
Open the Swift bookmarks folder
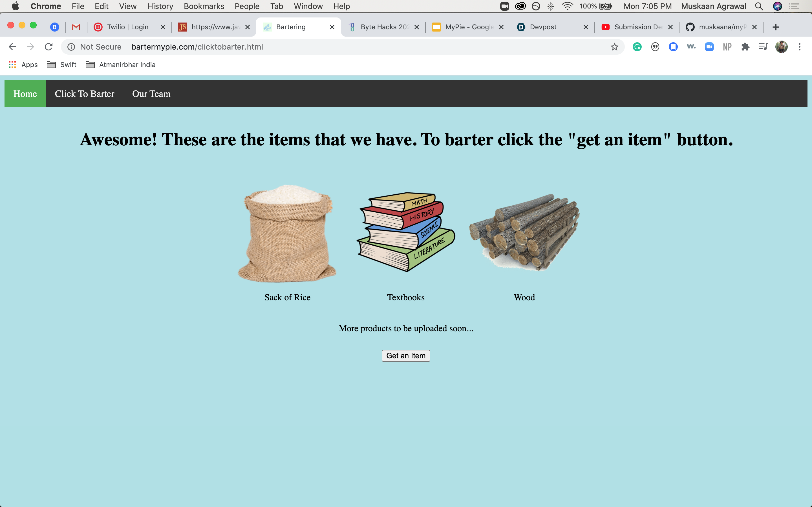(x=62, y=65)
